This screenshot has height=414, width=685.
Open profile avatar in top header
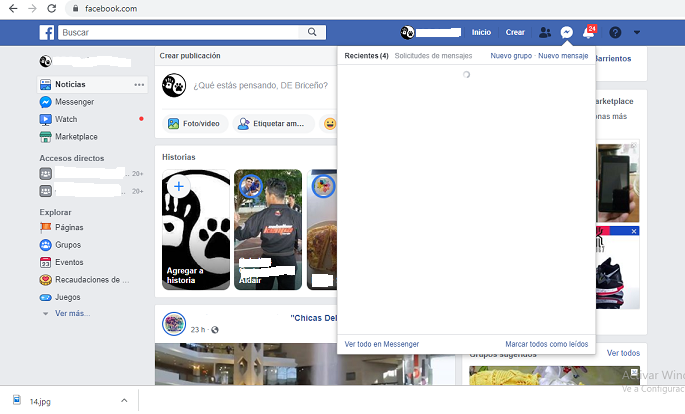[407, 32]
